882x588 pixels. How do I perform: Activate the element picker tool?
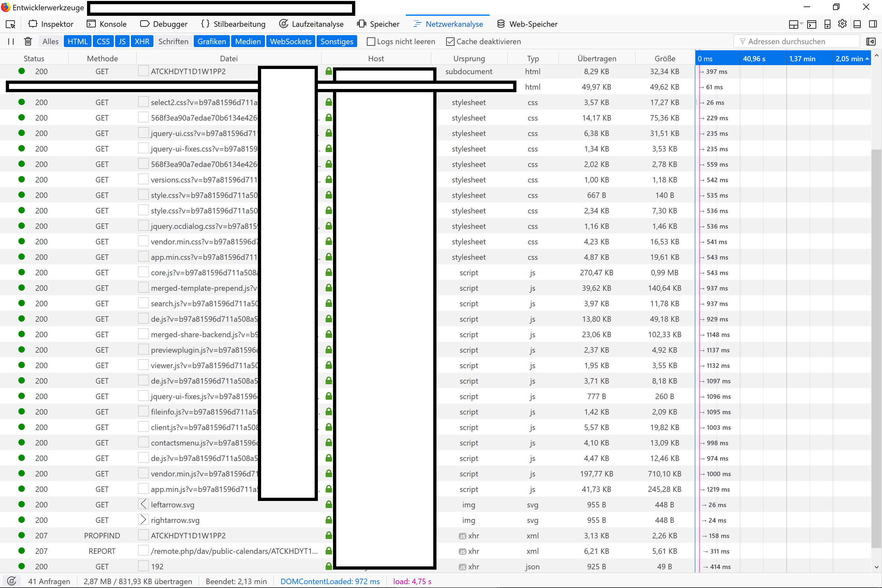click(11, 24)
